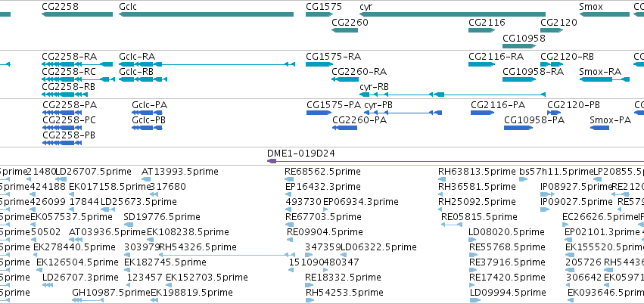Open EST RH25092.5prime
The width and height of the screenshot is (644, 304).
coord(477,202)
